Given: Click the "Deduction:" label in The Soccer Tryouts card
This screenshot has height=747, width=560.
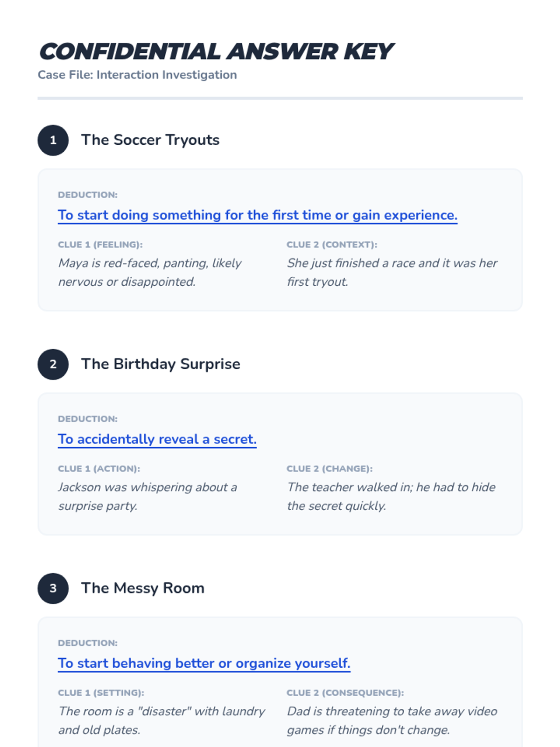Looking at the screenshot, I should coord(88,195).
